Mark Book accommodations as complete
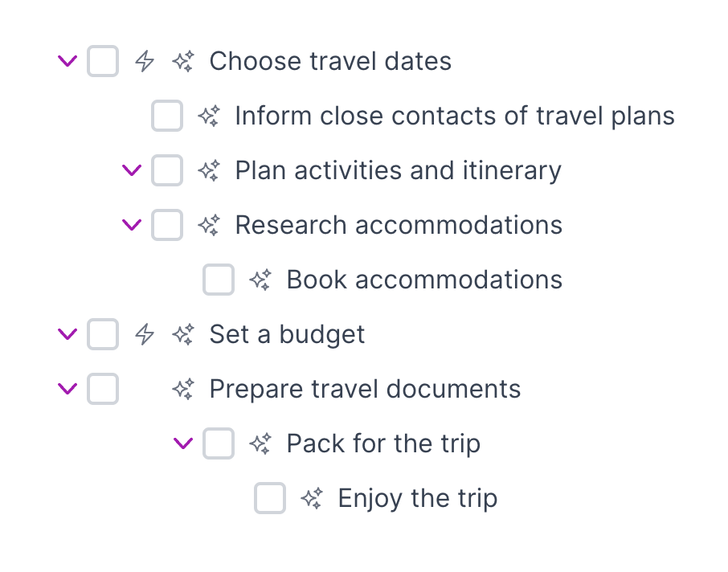 click(x=219, y=280)
